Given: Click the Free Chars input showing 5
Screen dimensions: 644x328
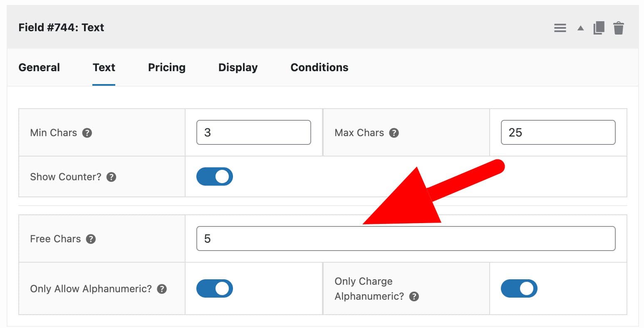Looking at the screenshot, I should click(406, 239).
